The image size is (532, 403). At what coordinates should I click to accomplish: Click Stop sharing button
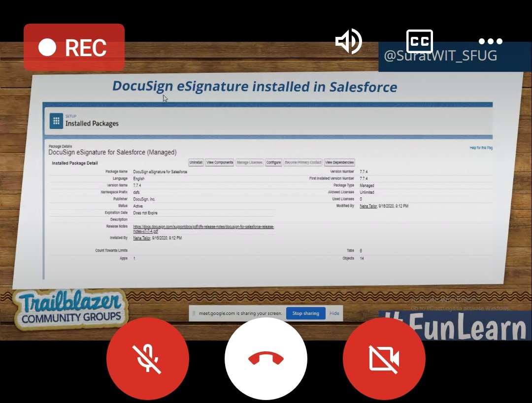[306, 313]
